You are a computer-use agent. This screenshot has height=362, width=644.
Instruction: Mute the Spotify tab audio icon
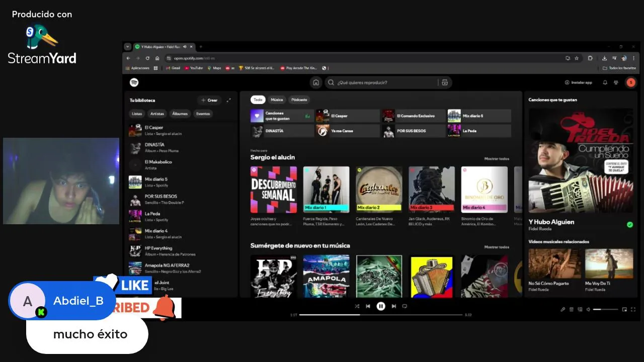pos(185,47)
